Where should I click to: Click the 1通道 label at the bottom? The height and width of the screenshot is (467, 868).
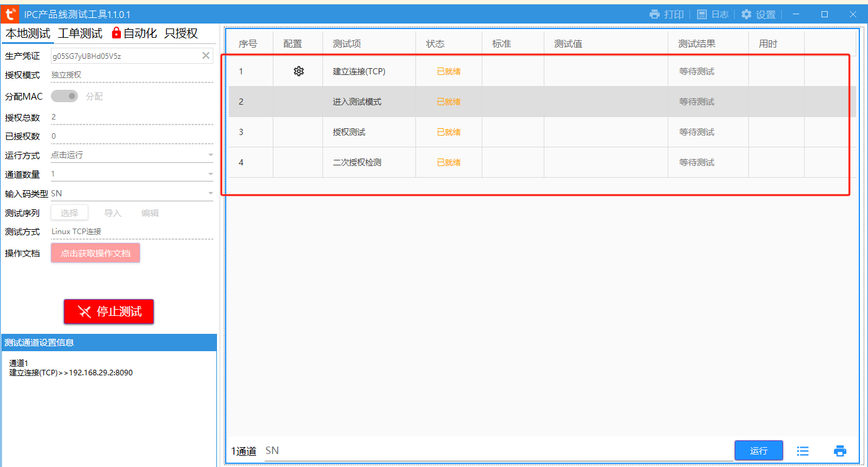click(244, 451)
